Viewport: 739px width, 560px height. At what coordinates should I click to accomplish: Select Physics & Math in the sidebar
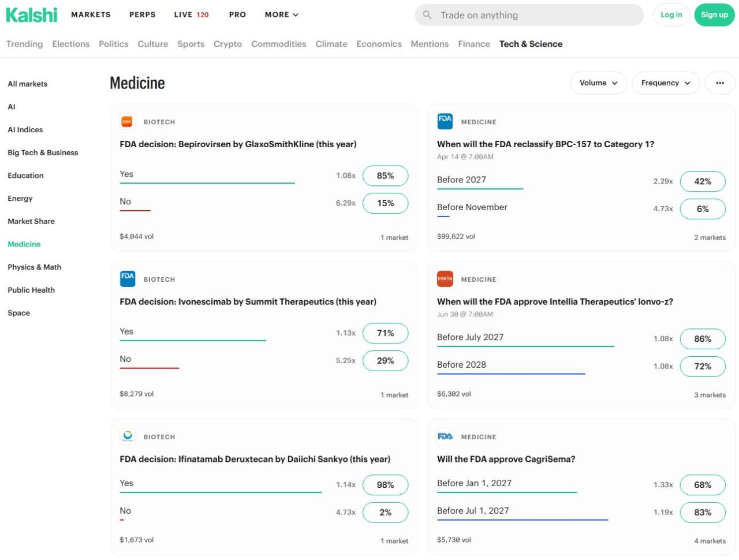(35, 267)
